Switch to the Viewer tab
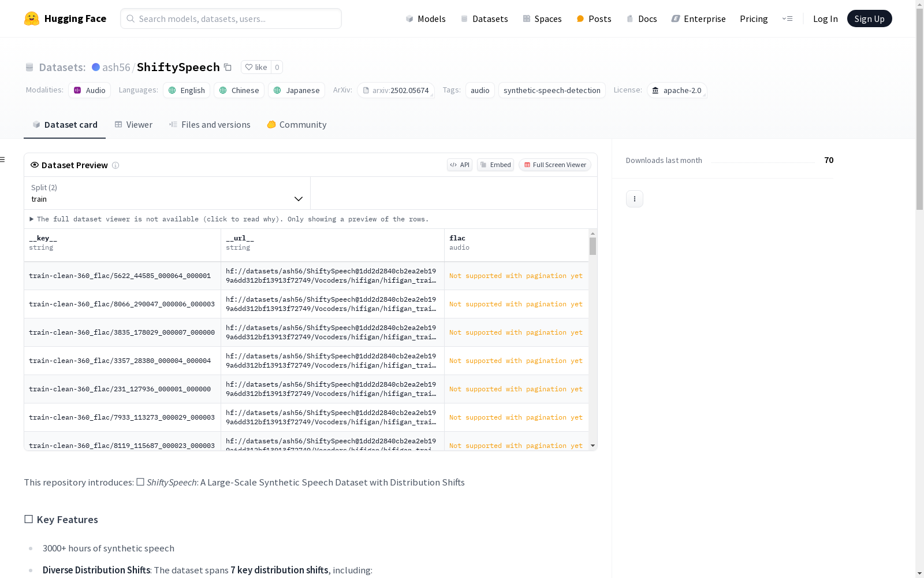The image size is (924, 578). coord(133,125)
